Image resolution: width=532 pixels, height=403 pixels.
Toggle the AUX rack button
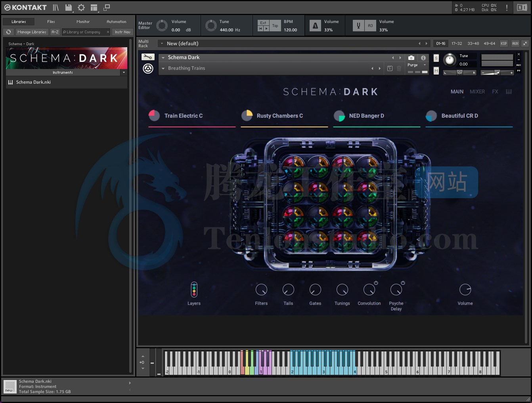[x=515, y=44]
